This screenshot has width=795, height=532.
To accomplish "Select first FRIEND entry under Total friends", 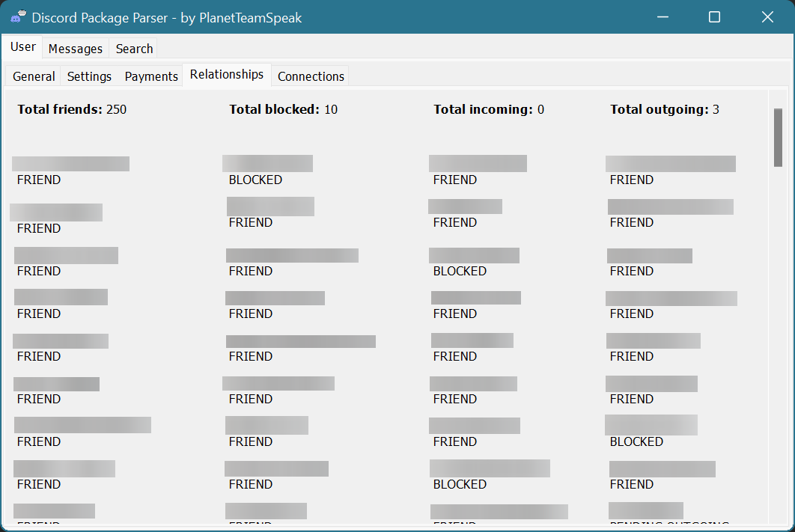I will (x=39, y=180).
